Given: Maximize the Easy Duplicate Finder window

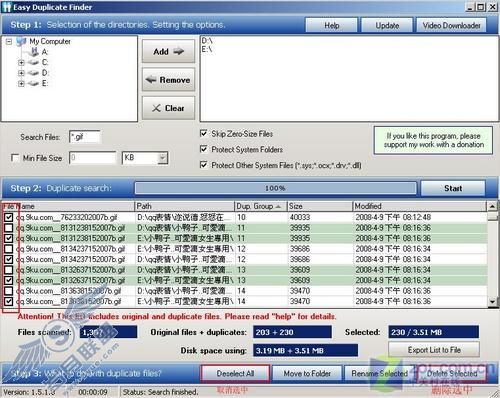Looking at the screenshot, I should tap(481, 7).
